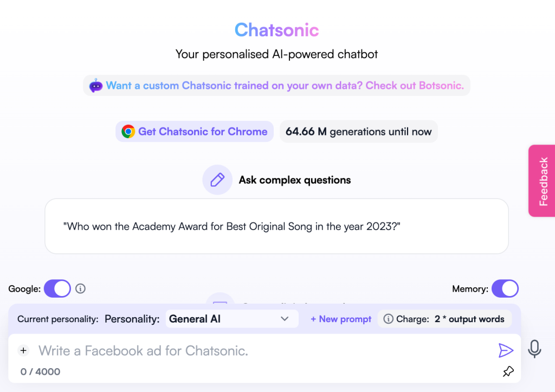The image size is (555, 392).
Task: Click the New prompt button
Action: pyautogui.click(x=341, y=319)
